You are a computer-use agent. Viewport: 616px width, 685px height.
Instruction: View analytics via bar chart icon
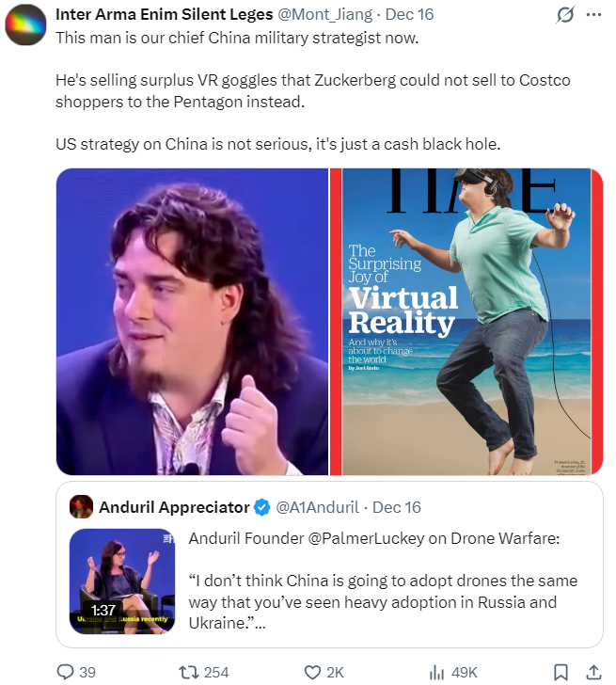(x=436, y=672)
